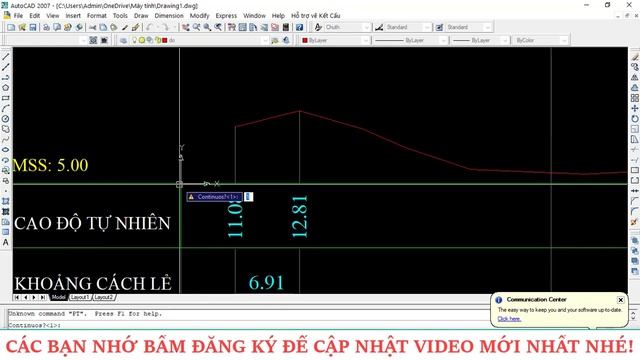640x360 pixels.
Task: Open the ByLayer lineweight dropdown
Action: [x=480, y=40]
